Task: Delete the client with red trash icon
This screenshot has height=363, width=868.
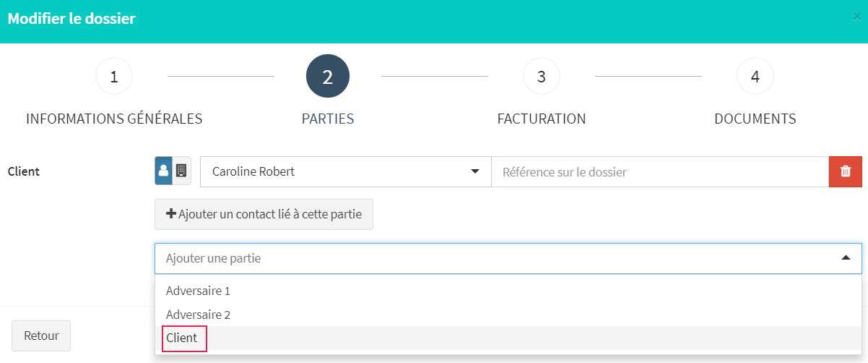Action: click(846, 172)
